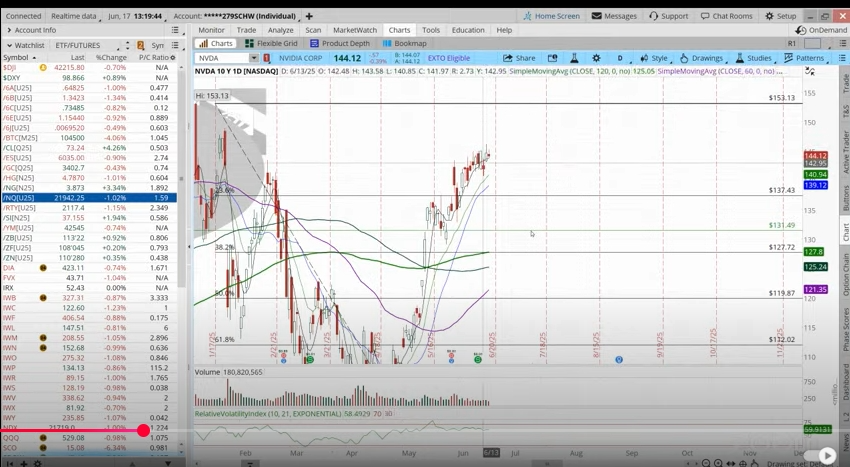Add a new account tab with the plus
Viewport: 850px width, 467px height.
(309, 16)
